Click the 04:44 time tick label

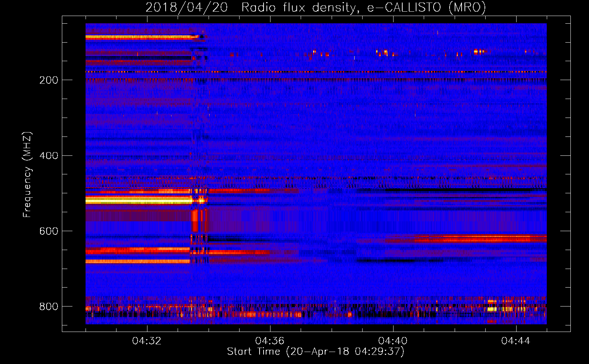pyautogui.click(x=516, y=341)
